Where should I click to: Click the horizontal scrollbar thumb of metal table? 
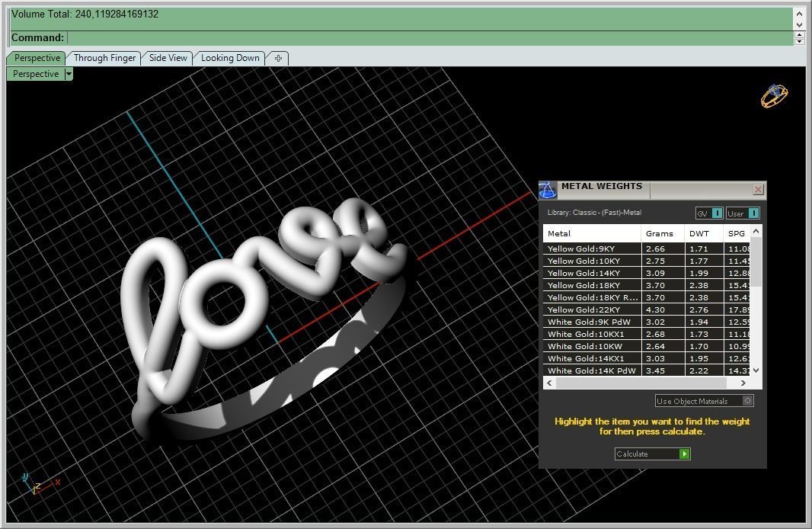click(x=641, y=383)
